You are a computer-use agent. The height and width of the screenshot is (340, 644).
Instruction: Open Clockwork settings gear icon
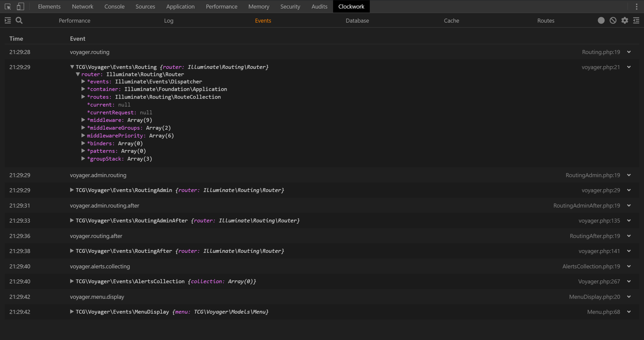[x=624, y=21]
